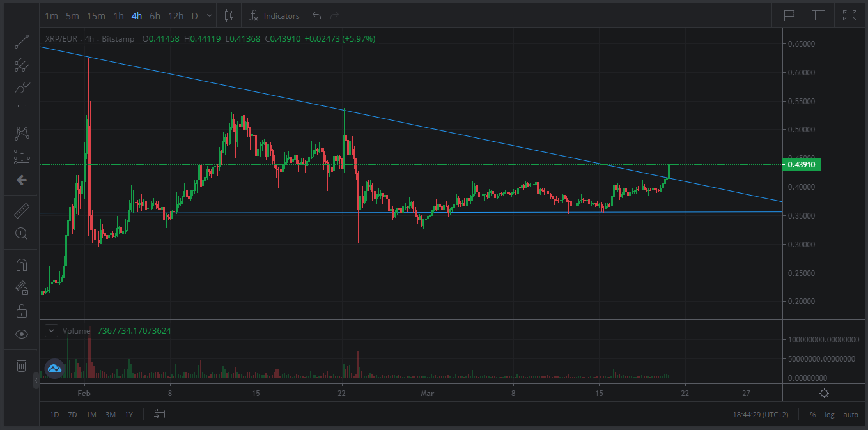
Task: Remove drawings with trash icon
Action: [22, 365]
